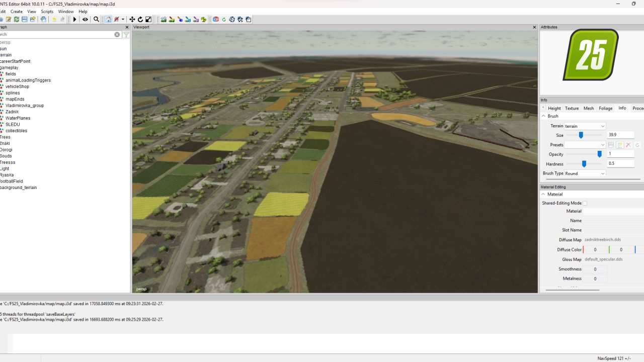Collapse the Material section
Image resolution: width=644 pixels, height=362 pixels.
coord(543,194)
